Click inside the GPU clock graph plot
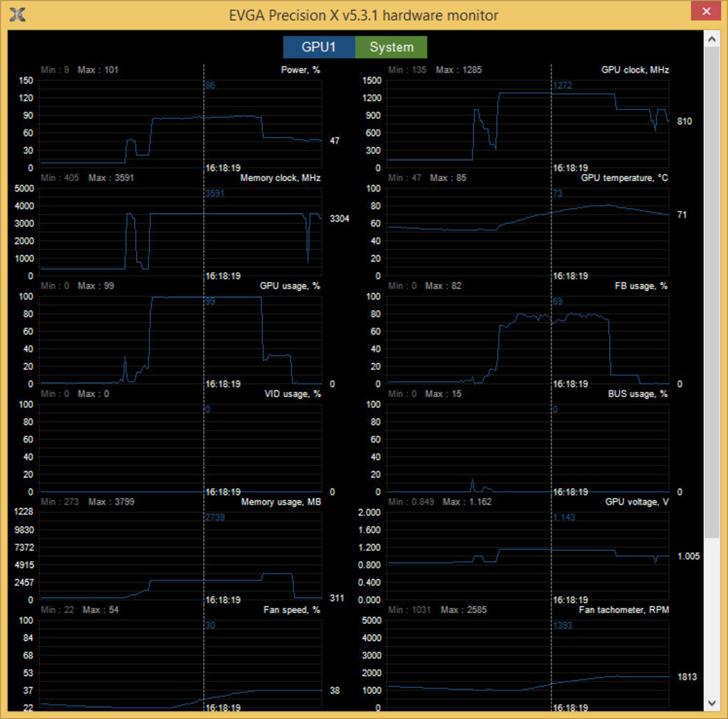Image resolution: width=728 pixels, height=719 pixels. click(x=528, y=124)
